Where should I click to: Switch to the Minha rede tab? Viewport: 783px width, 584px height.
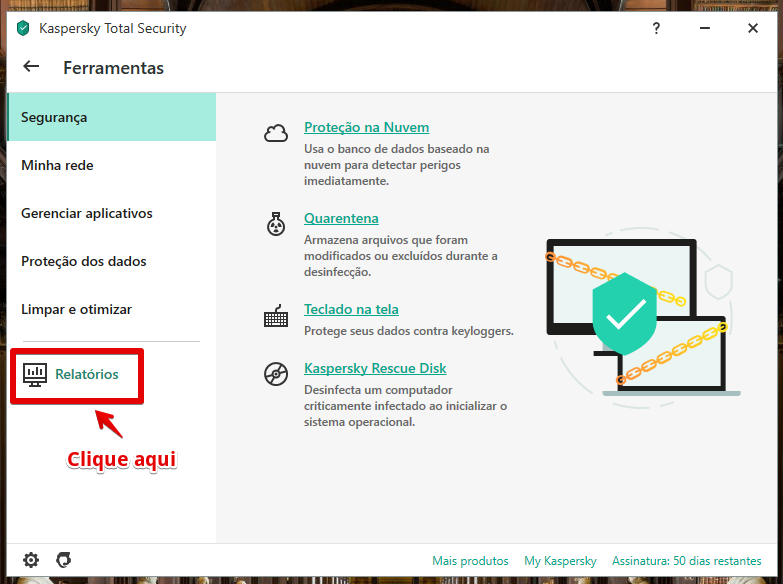coord(112,165)
